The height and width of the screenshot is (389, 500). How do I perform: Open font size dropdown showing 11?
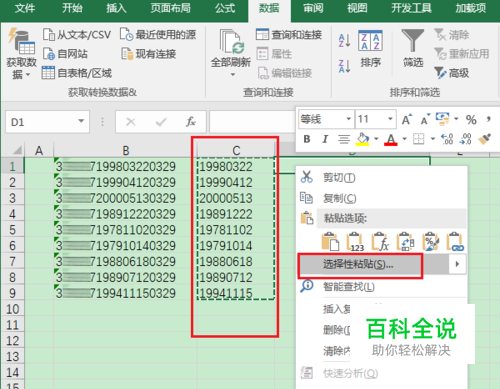point(390,119)
